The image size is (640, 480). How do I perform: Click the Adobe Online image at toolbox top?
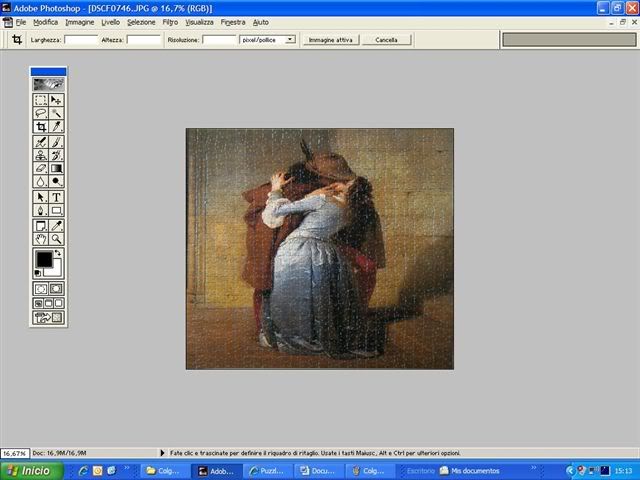[x=48, y=84]
